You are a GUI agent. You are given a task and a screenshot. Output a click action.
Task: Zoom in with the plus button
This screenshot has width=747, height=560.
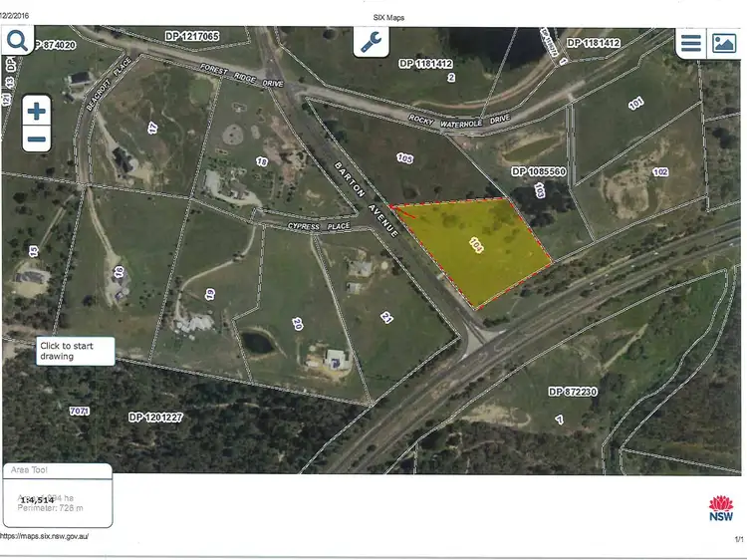coord(37,111)
